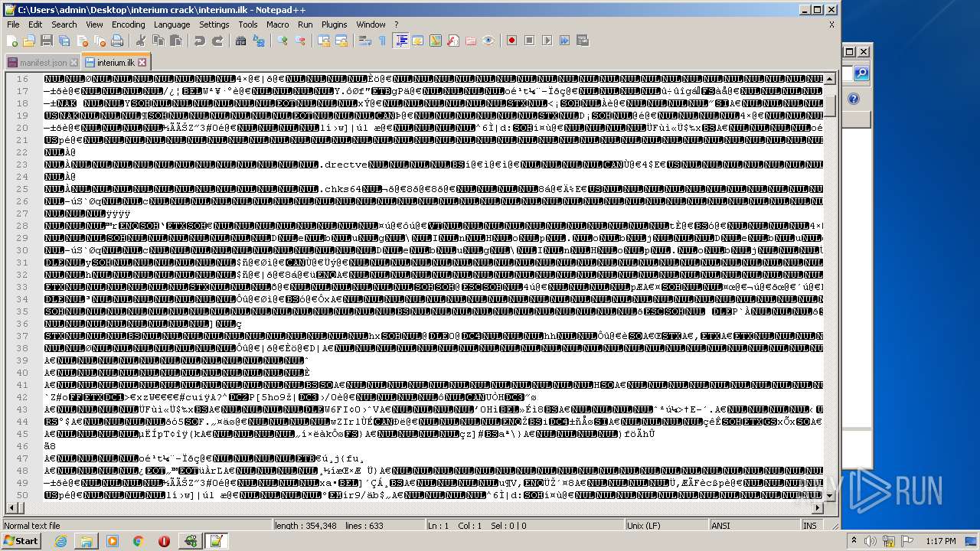Click the Save All toolbar icon
This screenshot has height=551, width=980.
coord(64,41)
